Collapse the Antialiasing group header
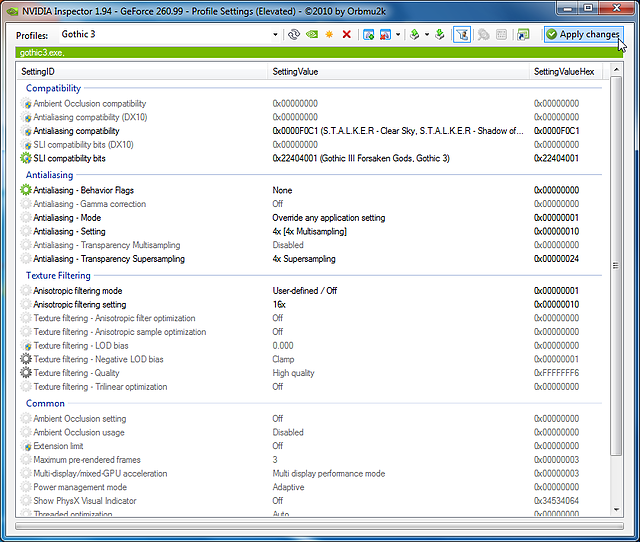This screenshot has width=640, height=542. (49, 175)
